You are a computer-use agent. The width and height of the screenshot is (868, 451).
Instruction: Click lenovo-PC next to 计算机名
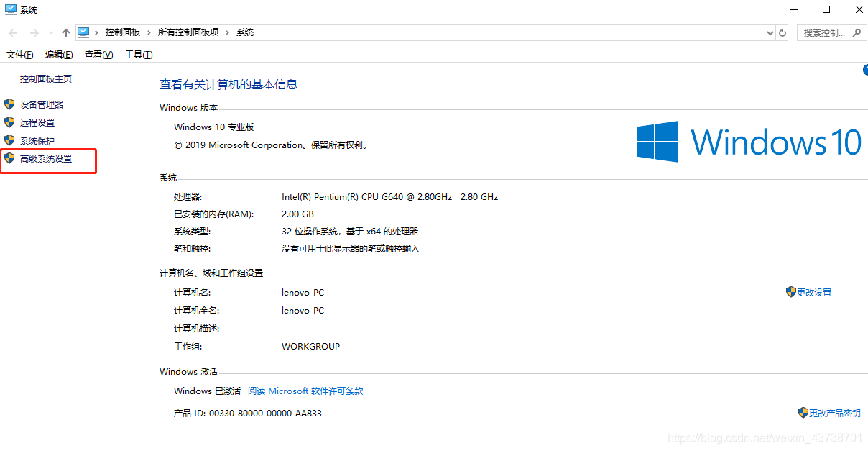point(303,293)
